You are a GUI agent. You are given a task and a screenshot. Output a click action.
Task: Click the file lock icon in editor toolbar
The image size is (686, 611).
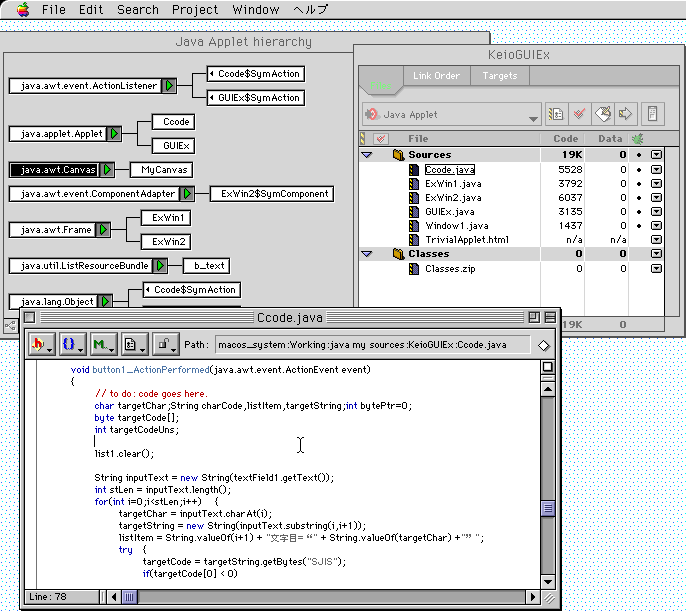(163, 345)
